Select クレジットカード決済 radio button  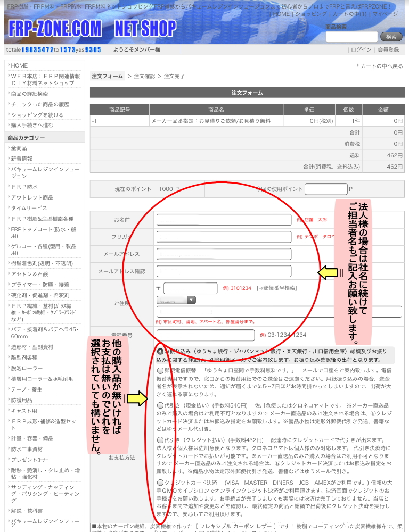tap(160, 483)
